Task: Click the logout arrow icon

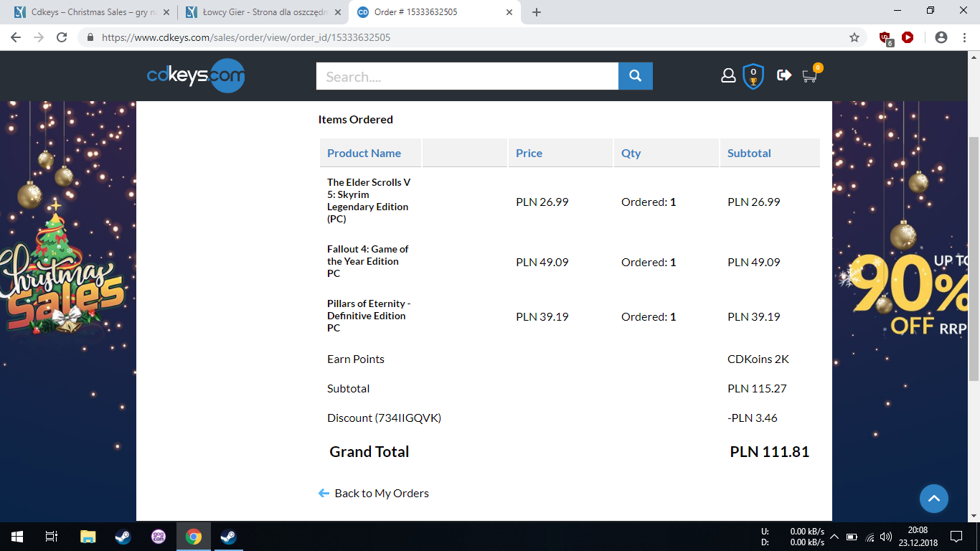Action: point(784,75)
